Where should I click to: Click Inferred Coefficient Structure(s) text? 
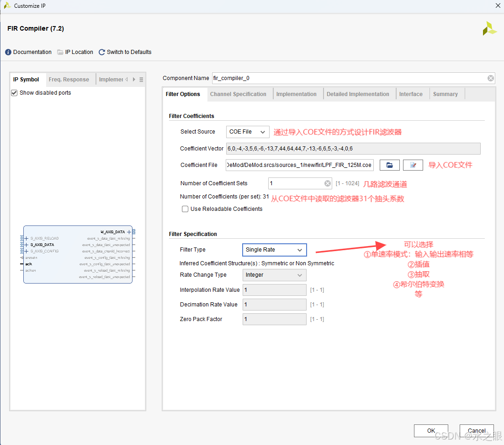[x=257, y=263]
